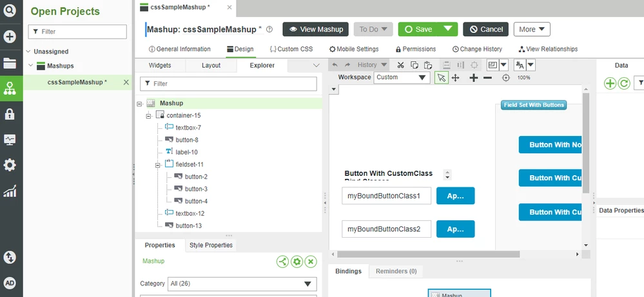Click the green X icon in Properties
Viewport: 644px width, 297px height.
[311, 262]
